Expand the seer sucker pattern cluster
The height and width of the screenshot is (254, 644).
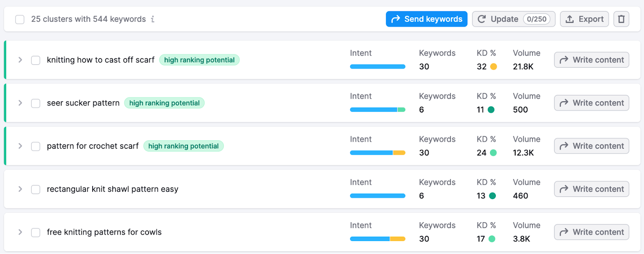click(20, 103)
